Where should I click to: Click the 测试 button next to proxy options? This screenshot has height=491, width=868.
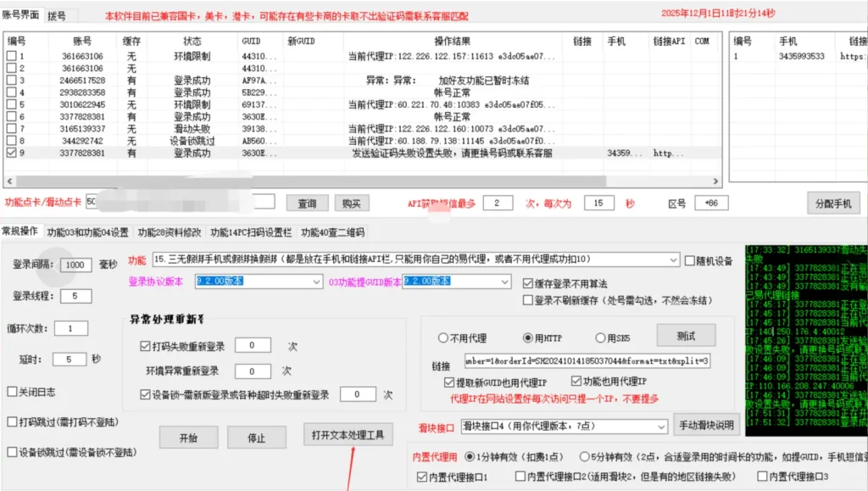(687, 333)
